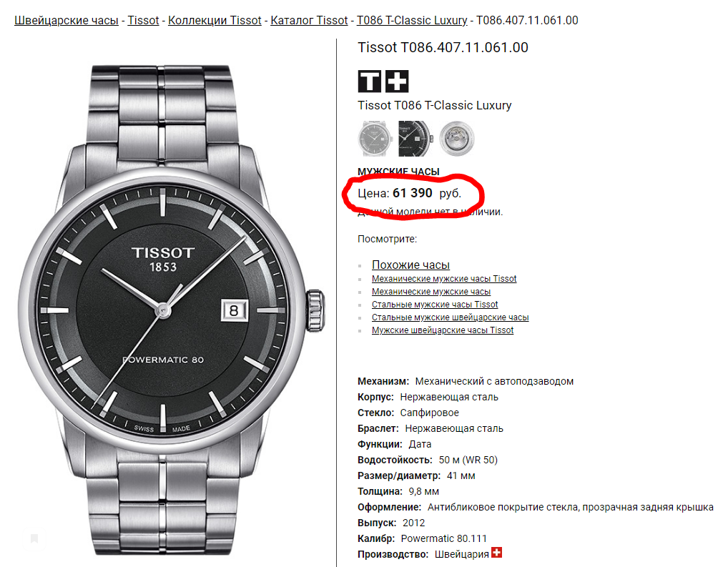
Task: Open the Стальные мужские швейцарские часы link
Action: pyautogui.click(x=450, y=317)
